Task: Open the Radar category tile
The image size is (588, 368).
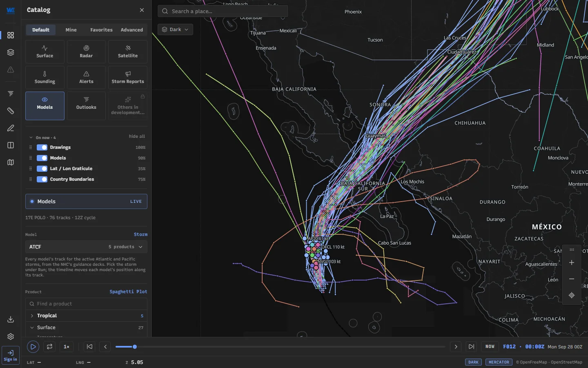Action: click(86, 52)
